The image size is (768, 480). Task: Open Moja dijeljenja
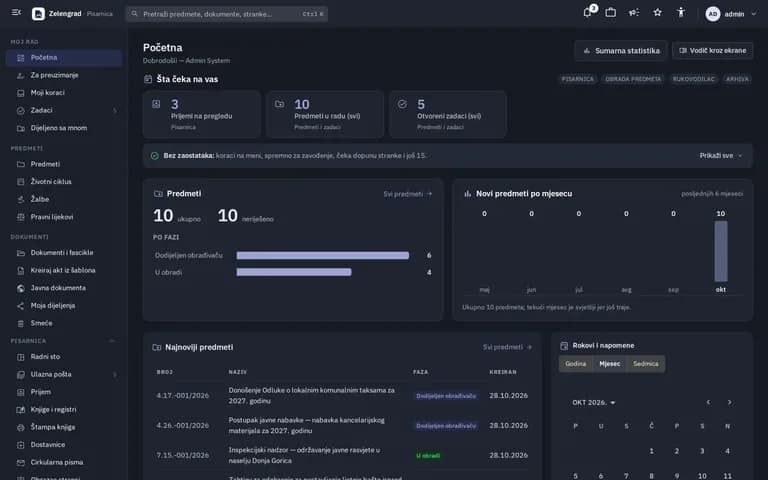coord(64,306)
